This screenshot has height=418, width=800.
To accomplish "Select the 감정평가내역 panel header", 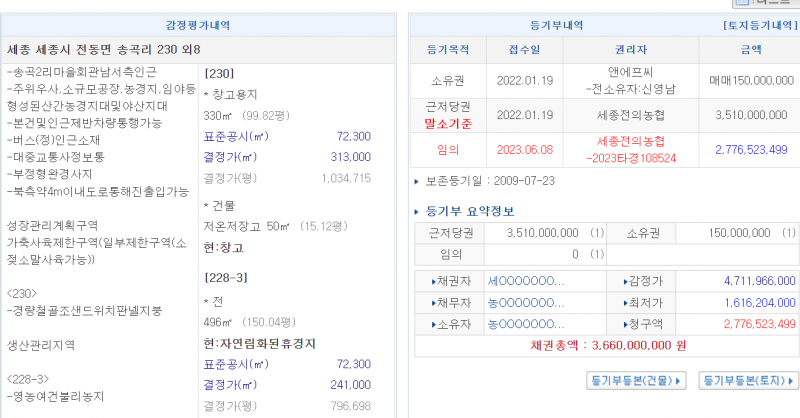I will 199,24.
